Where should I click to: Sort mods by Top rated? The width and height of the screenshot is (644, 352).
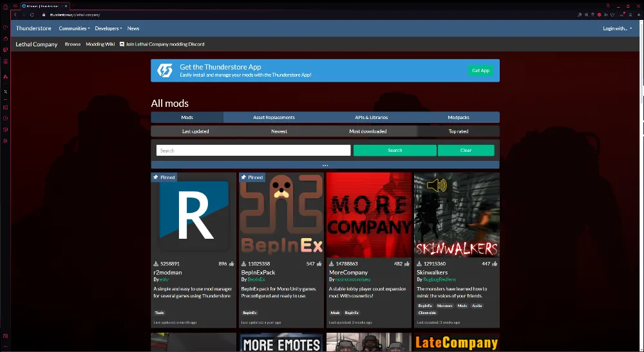click(459, 131)
